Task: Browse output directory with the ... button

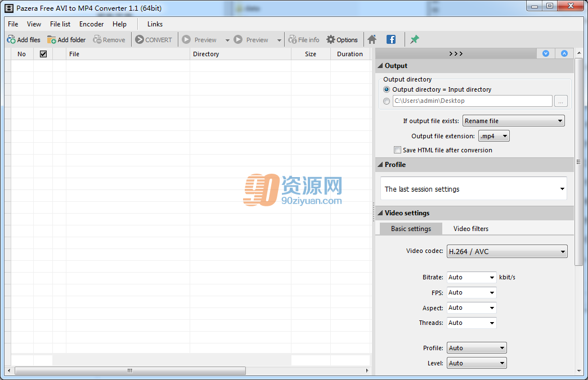Action: point(560,101)
